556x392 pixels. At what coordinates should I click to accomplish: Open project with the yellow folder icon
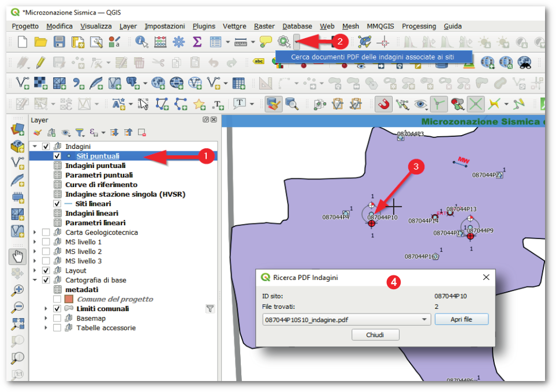(x=40, y=42)
